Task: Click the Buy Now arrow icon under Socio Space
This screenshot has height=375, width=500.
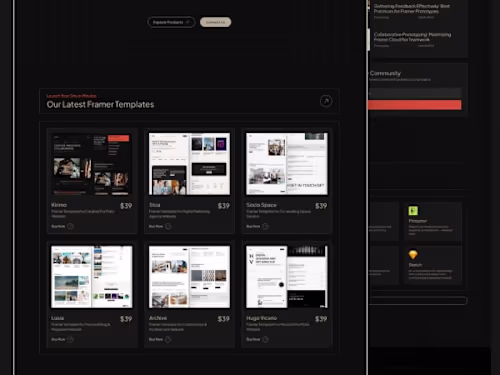Action: pos(265,226)
